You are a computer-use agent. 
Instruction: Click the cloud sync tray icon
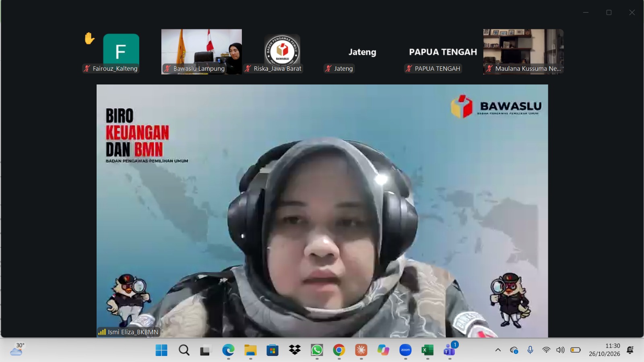point(514,350)
